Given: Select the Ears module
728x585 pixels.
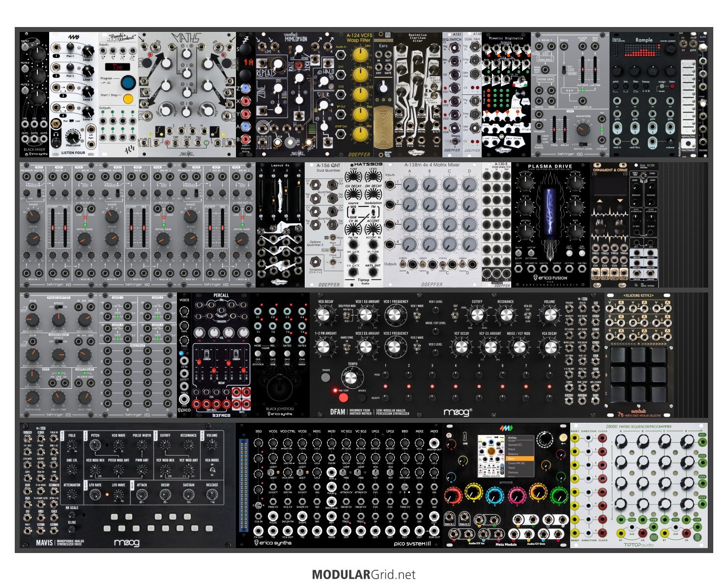Looking at the screenshot, I should tap(383, 94).
